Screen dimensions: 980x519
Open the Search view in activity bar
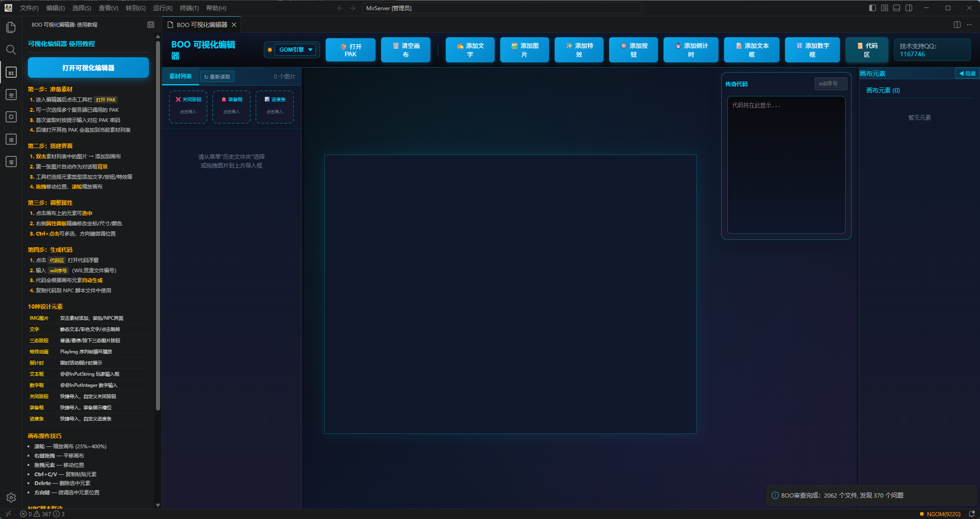[11, 50]
